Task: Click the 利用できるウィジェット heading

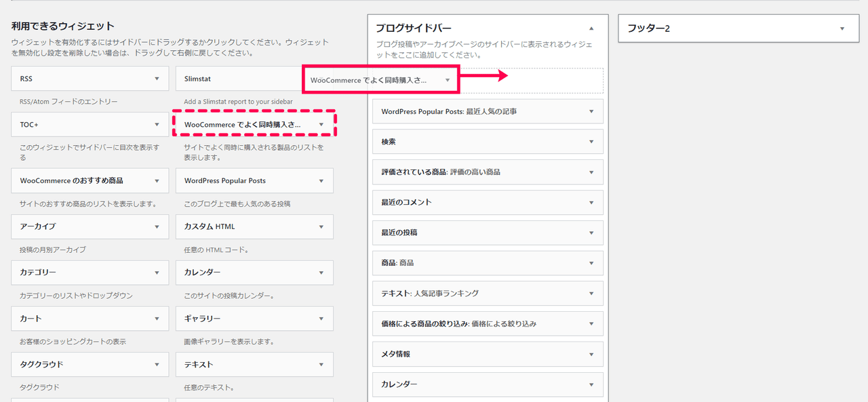Action: tap(63, 26)
